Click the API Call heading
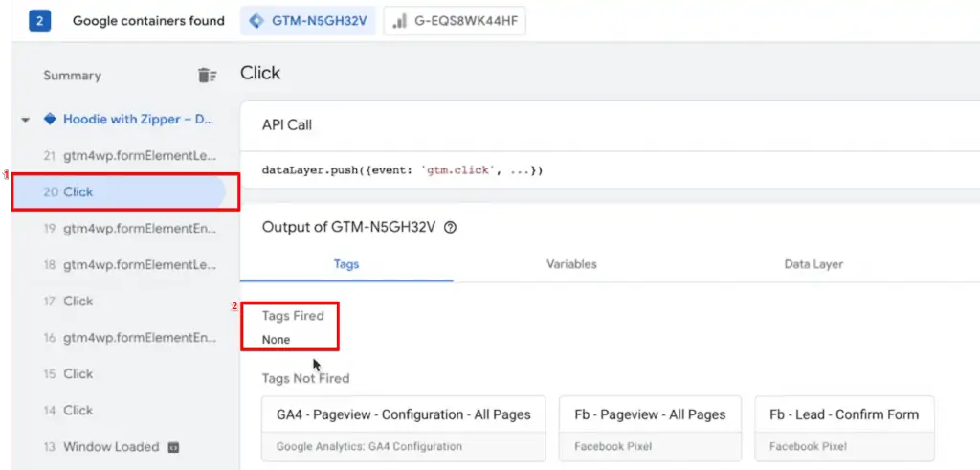 pos(287,125)
